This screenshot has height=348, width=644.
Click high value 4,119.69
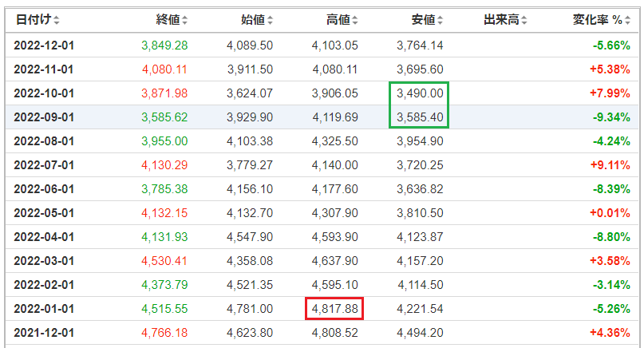334,117
